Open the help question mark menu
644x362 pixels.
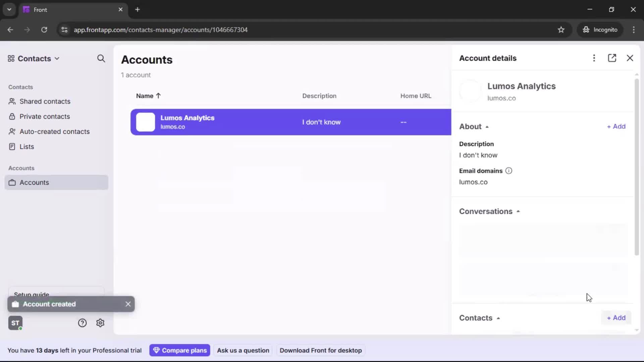[x=82, y=323]
